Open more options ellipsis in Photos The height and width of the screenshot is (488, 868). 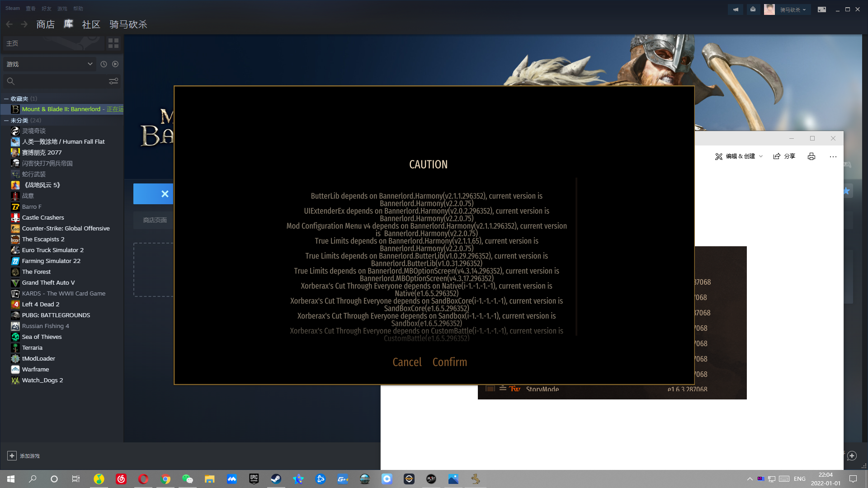point(833,156)
